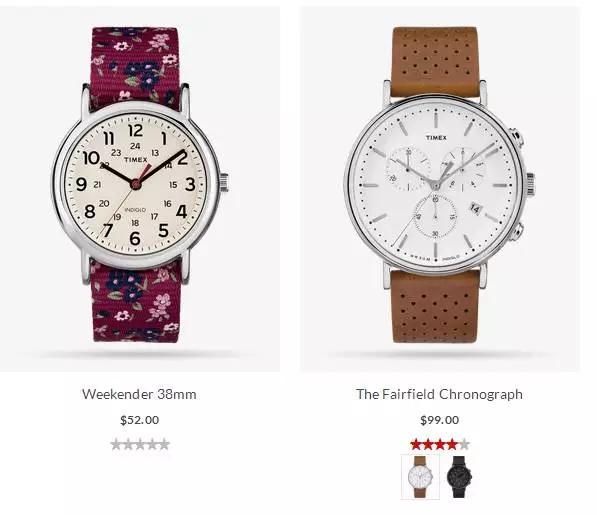
Task: Click the fourth red star under Fairfield
Action: pyautogui.click(x=452, y=444)
